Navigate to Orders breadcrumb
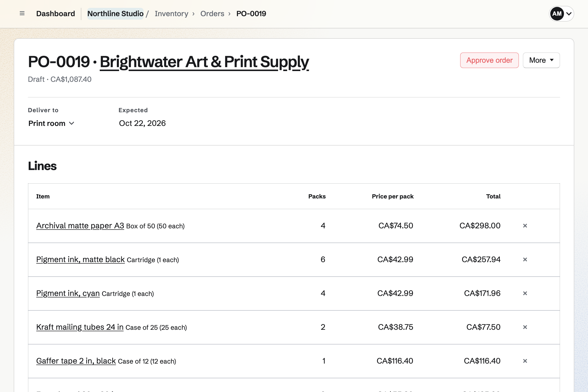Screen dimensions: 588x392 pos(212,13)
